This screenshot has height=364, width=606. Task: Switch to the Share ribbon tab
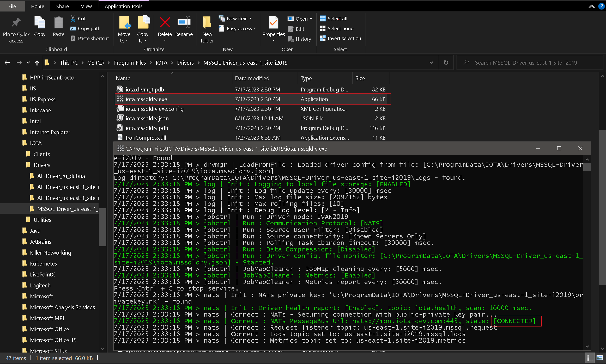63,6
